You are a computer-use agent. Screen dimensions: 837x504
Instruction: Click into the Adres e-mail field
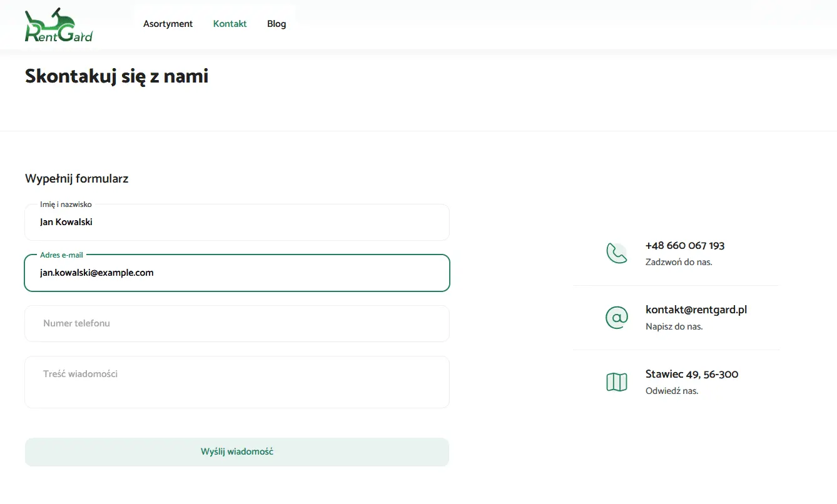click(x=236, y=273)
